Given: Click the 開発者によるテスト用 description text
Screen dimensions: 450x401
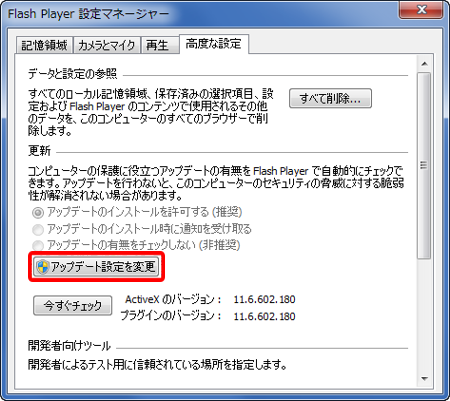Looking at the screenshot, I should click(157, 364).
